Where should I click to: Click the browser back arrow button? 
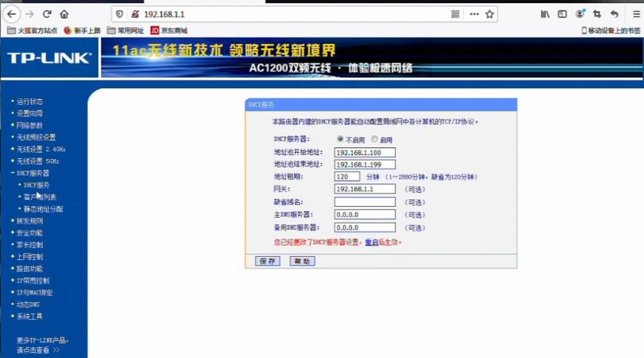coord(12,14)
